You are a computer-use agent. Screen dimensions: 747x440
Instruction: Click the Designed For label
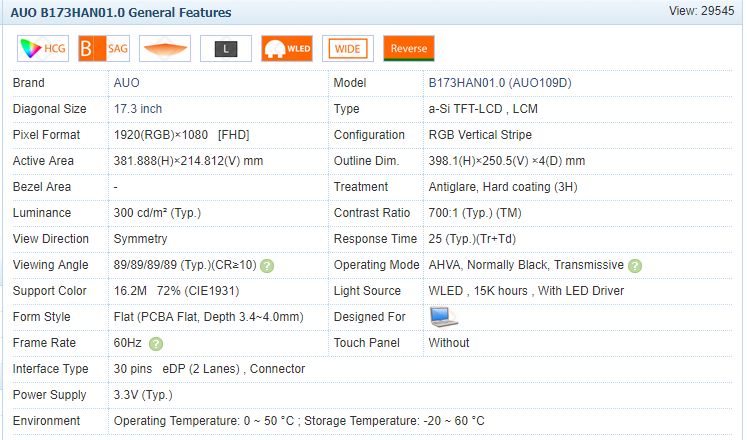pyautogui.click(x=369, y=317)
